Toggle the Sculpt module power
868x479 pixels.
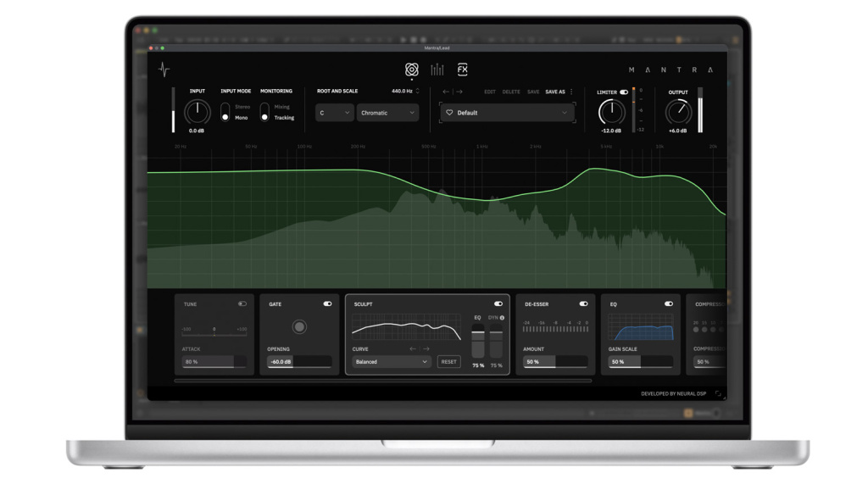498,304
